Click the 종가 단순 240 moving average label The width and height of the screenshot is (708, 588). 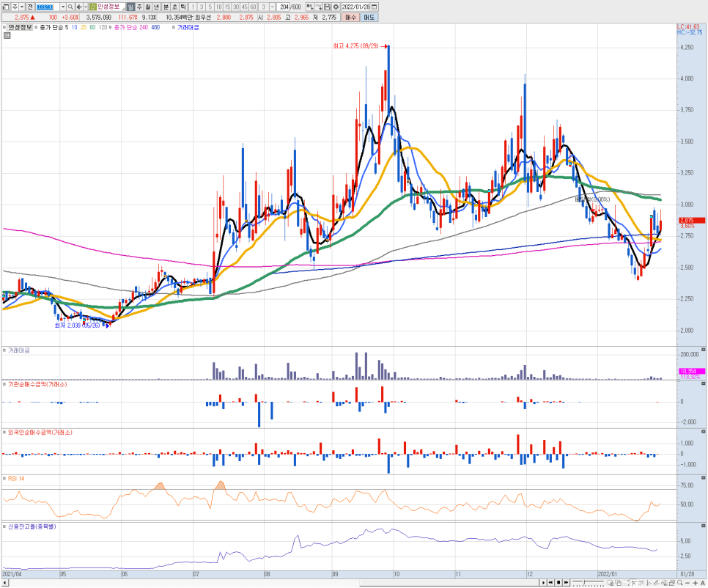(x=131, y=28)
